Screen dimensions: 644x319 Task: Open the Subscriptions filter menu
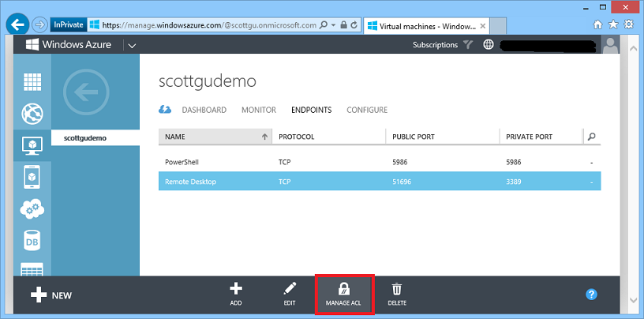click(444, 45)
